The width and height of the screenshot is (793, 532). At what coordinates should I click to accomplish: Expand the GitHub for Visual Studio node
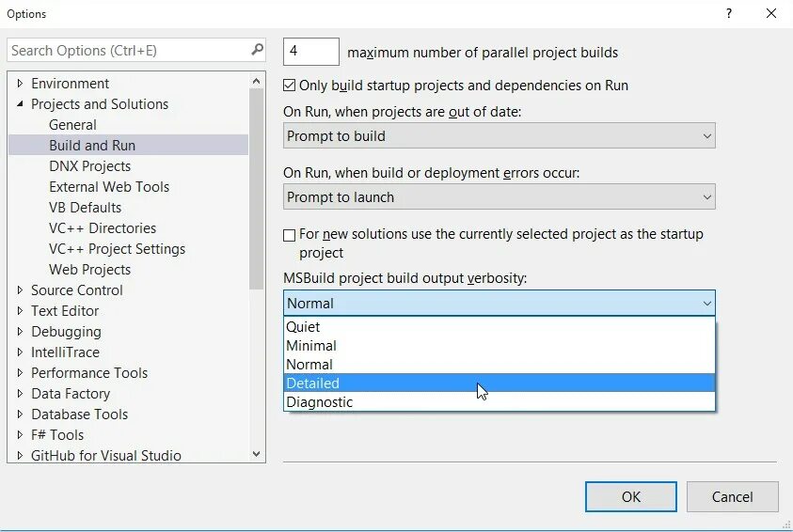click(x=20, y=455)
